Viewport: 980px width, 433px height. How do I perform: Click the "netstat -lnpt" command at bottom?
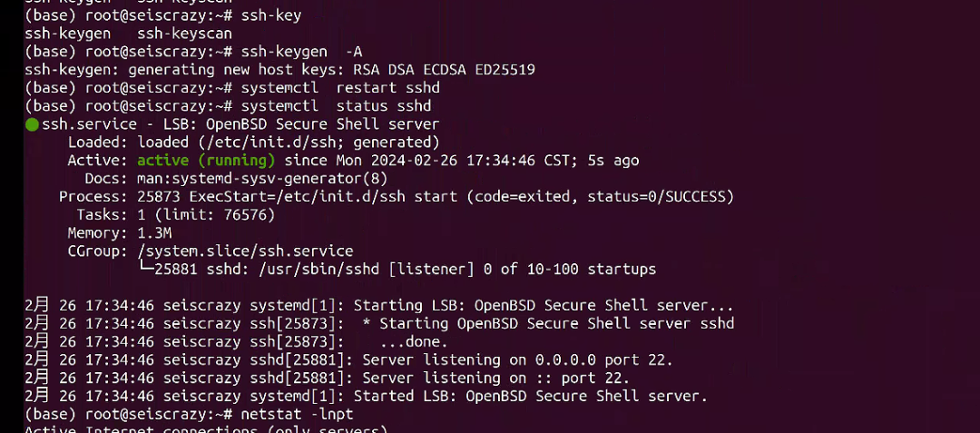(297, 415)
